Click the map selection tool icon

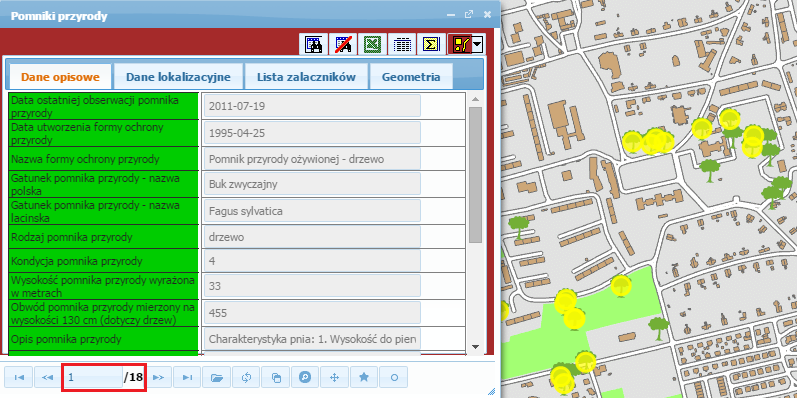tap(460, 45)
